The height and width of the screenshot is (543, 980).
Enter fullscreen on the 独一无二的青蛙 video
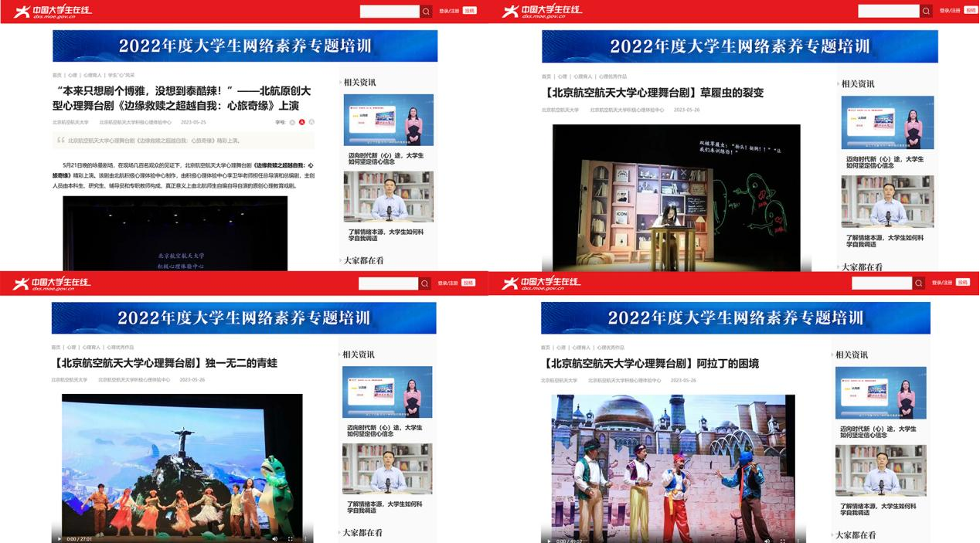291,538
